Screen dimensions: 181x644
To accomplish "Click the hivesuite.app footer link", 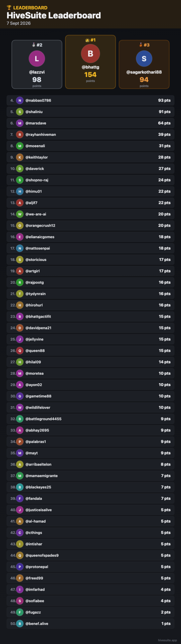I will (167, 640).
